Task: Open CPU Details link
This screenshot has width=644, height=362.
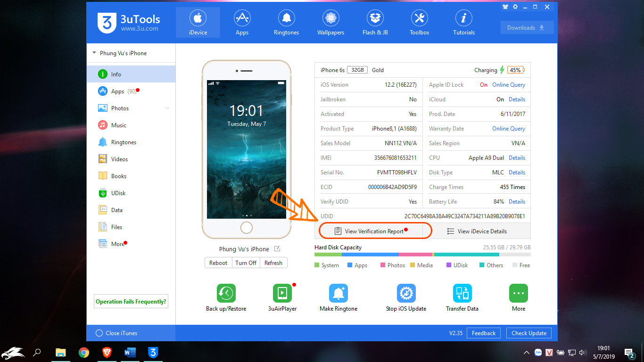Action: coord(517,158)
